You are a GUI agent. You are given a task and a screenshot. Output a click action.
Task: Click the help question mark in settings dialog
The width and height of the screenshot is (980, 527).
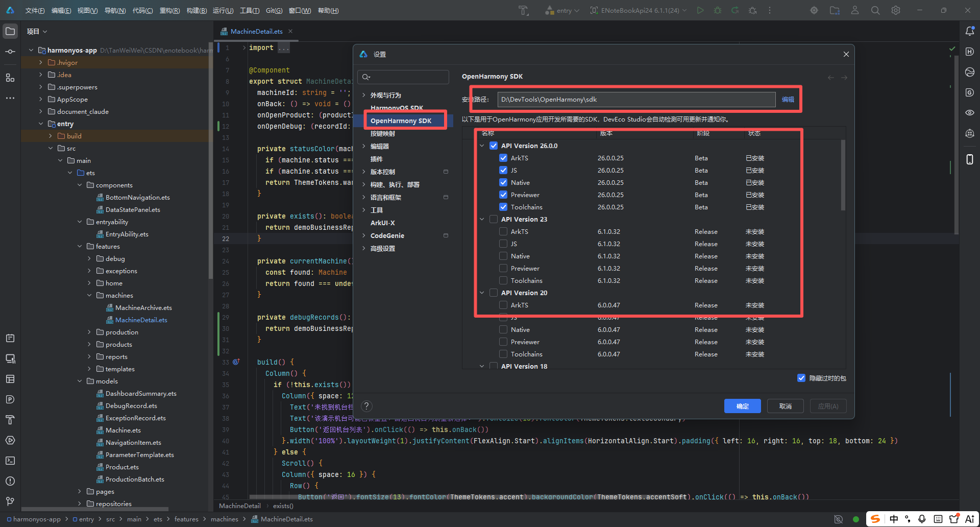point(366,406)
